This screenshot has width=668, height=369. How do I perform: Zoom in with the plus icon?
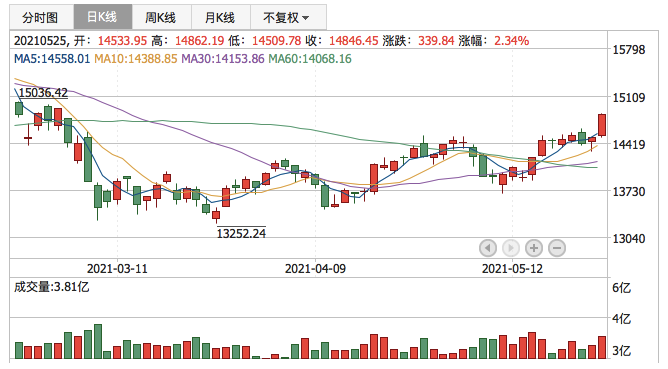(x=534, y=248)
